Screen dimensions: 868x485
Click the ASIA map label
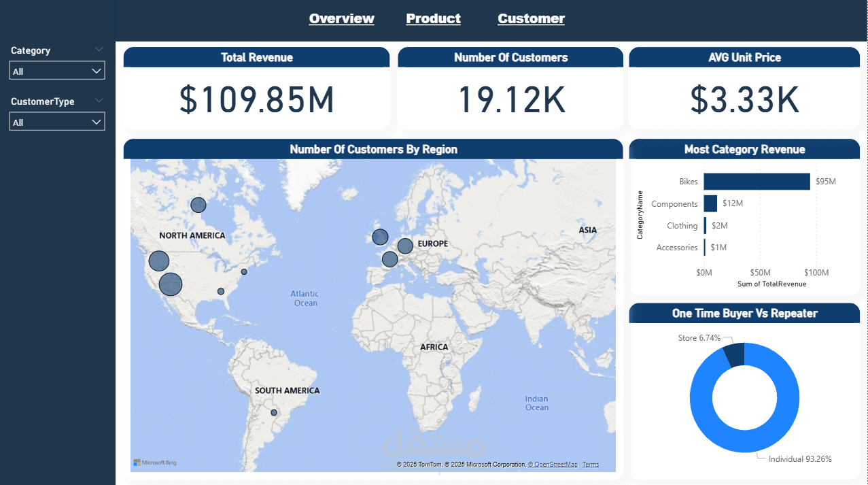[x=588, y=230]
